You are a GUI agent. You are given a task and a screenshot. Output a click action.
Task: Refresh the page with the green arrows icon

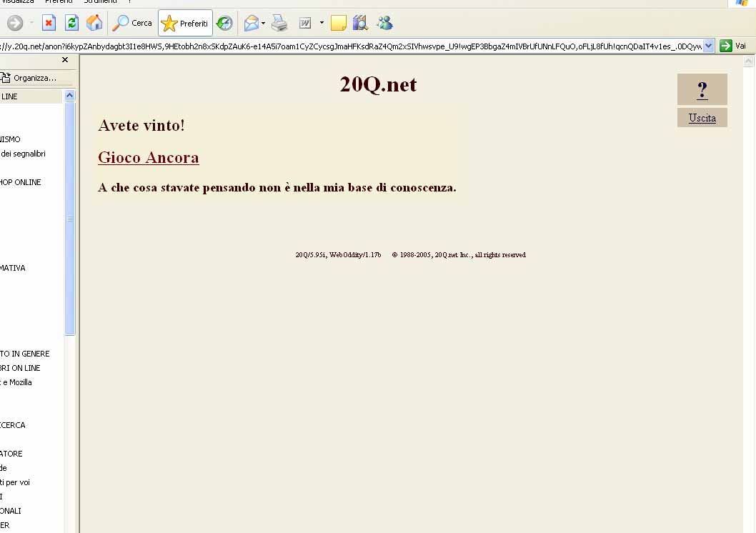point(71,23)
